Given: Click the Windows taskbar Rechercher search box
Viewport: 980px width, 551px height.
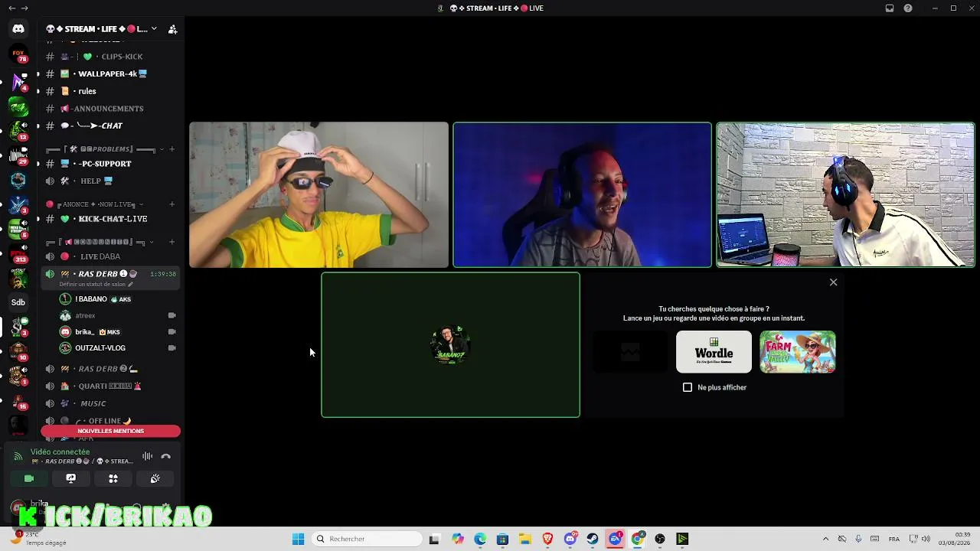Looking at the screenshot, I should [367, 539].
